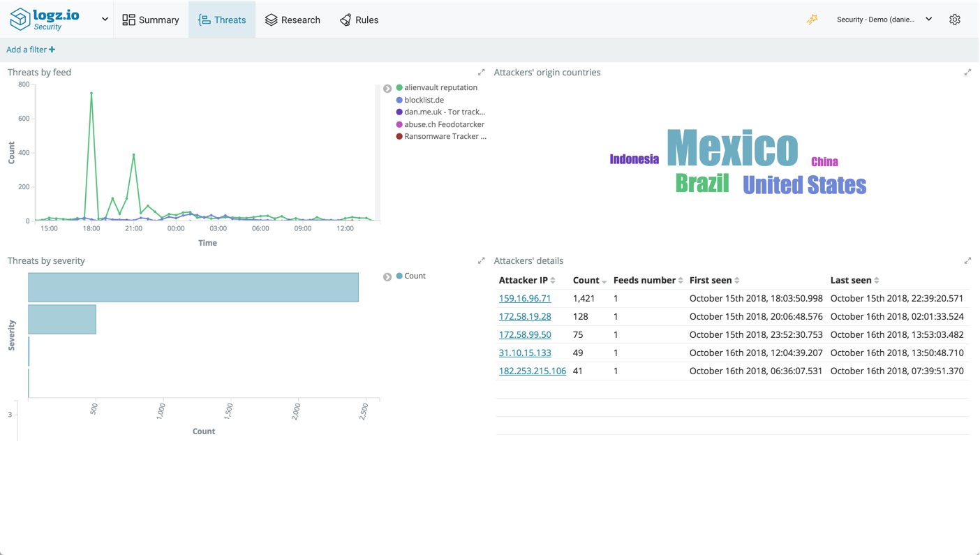The width and height of the screenshot is (980, 555).
Task: Click Brazil in the word cloud
Action: coord(702,183)
